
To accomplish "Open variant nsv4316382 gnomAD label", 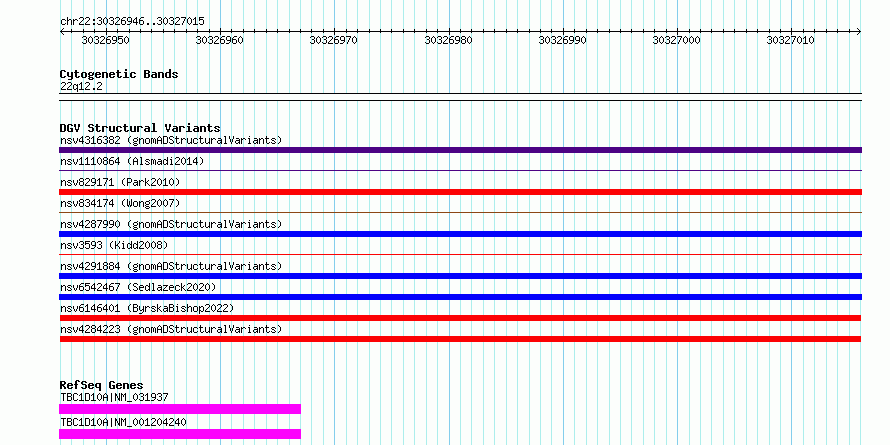I will pos(171,140).
